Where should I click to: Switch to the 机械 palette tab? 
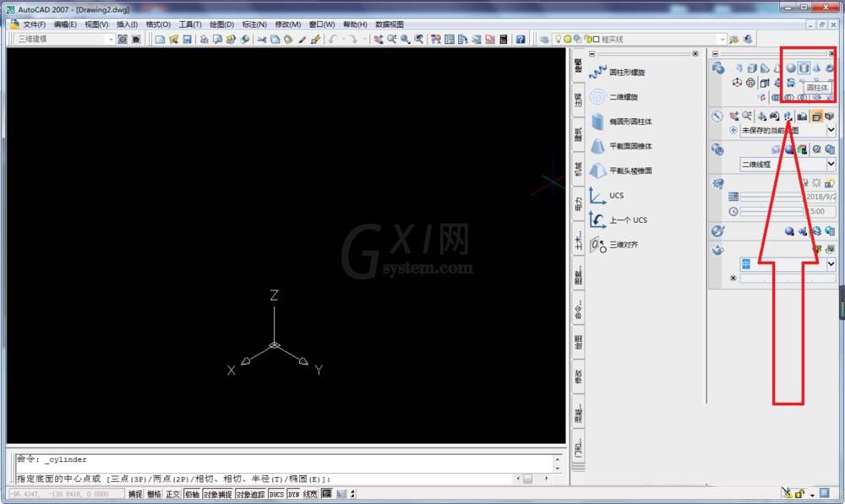click(578, 169)
